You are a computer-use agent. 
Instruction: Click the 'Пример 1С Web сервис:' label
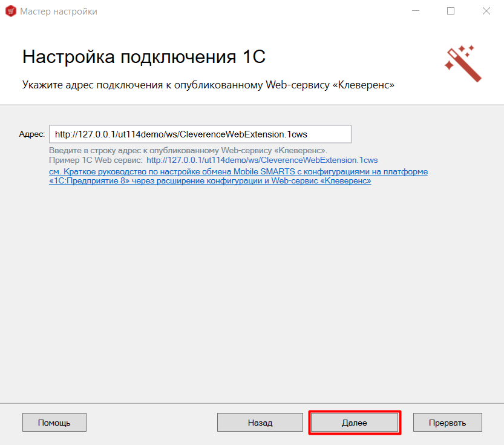[96, 160]
